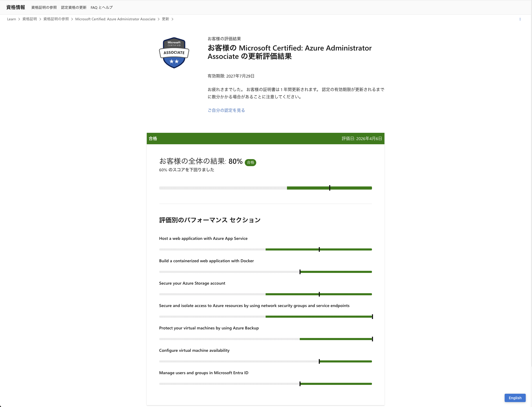
Task: Open Azure Administrator Associate breadcrumb link
Action: coord(115,19)
